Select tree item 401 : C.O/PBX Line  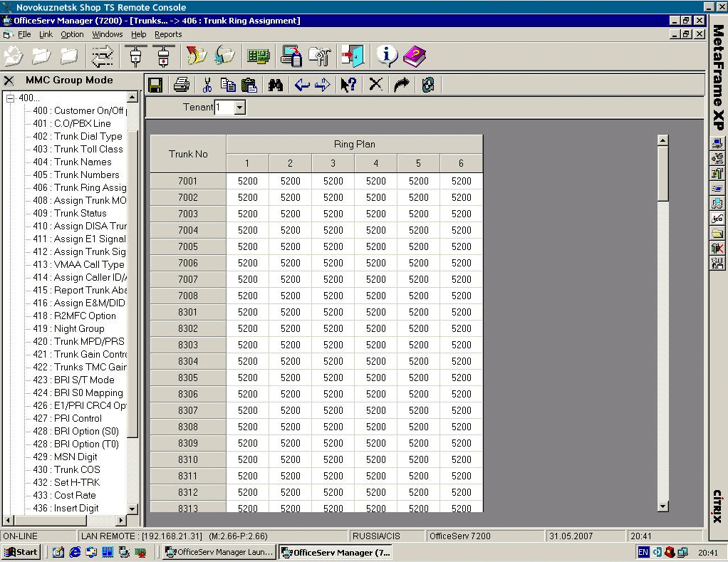point(72,123)
